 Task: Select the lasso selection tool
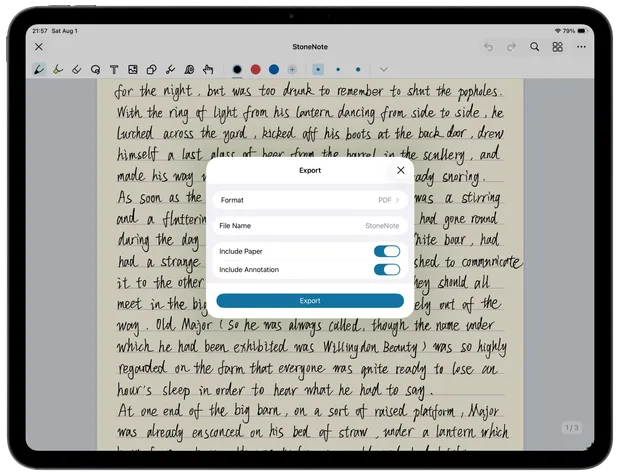[x=95, y=70]
